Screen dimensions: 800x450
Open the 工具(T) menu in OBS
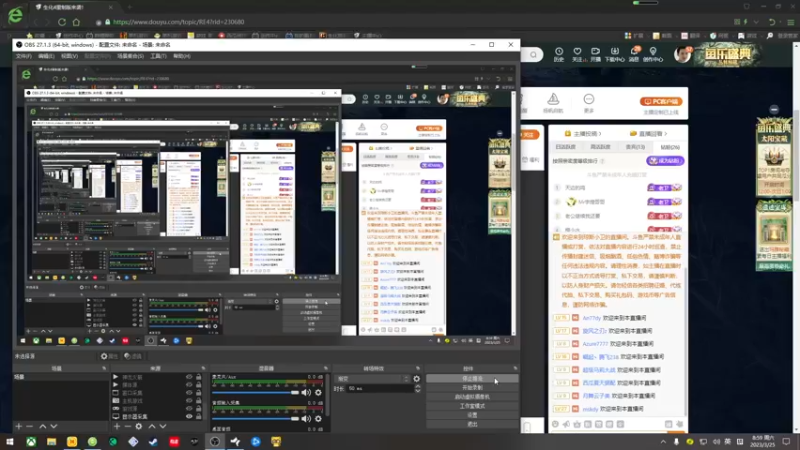click(x=158, y=56)
